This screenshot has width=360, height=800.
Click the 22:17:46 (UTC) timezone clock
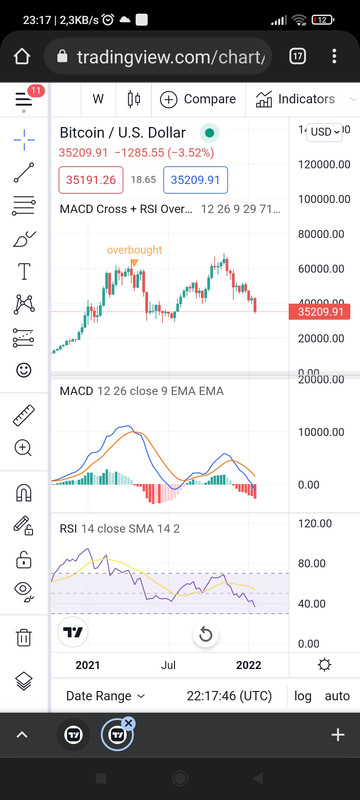229,696
